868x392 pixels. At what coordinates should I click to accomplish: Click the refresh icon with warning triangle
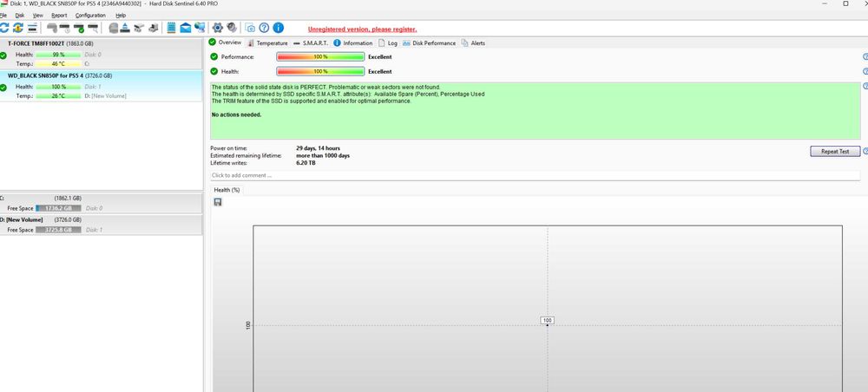(17, 28)
